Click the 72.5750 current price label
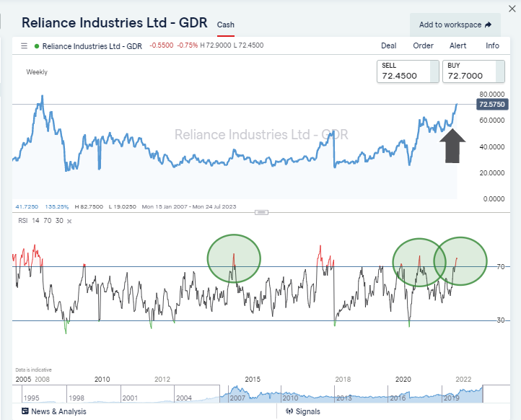The image size is (521, 420). click(x=491, y=105)
